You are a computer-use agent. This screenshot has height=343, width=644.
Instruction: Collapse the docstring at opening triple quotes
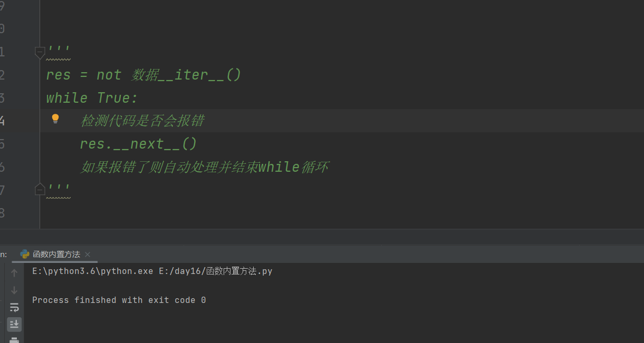pyautogui.click(x=40, y=52)
